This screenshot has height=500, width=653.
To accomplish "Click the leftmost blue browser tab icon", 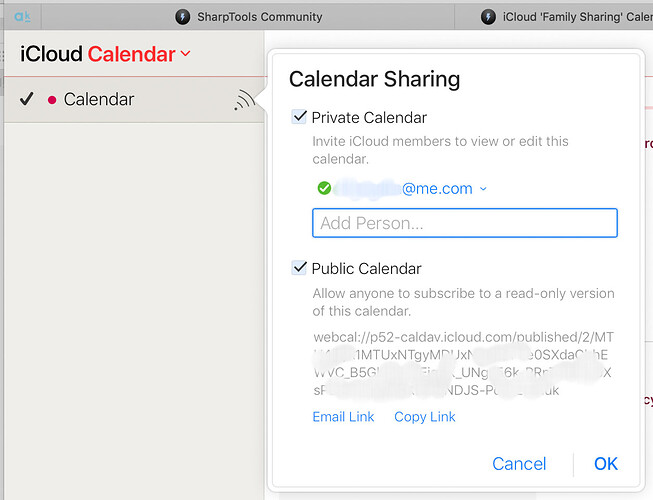I will (x=22, y=16).
